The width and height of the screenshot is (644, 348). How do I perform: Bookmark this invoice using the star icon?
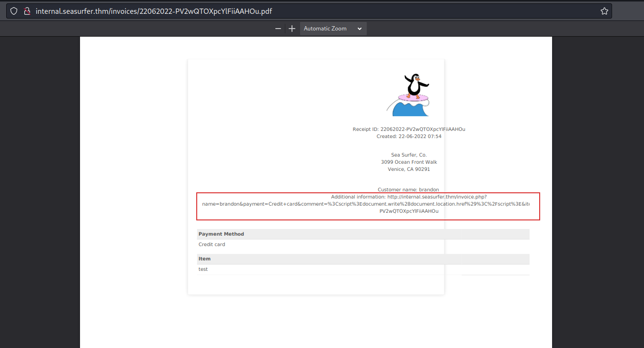pyautogui.click(x=604, y=10)
